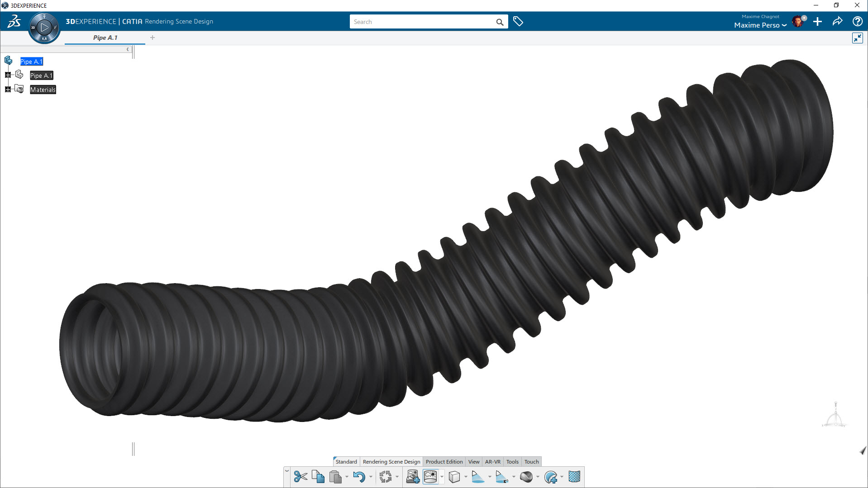
Task: Click the checkered surface icon
Action: 574,477
